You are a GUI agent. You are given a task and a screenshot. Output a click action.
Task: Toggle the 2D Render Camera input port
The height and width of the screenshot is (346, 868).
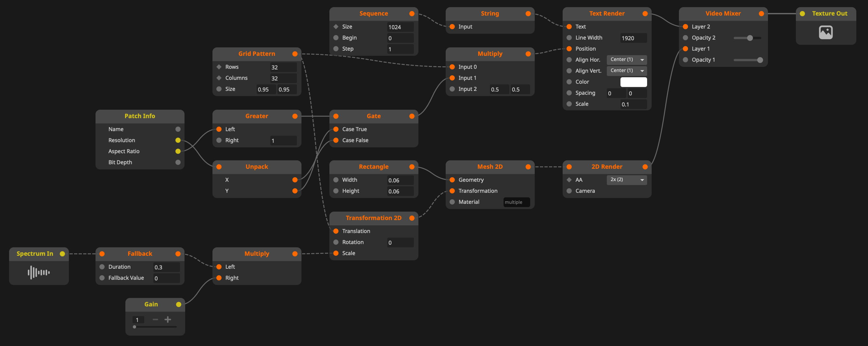point(569,191)
